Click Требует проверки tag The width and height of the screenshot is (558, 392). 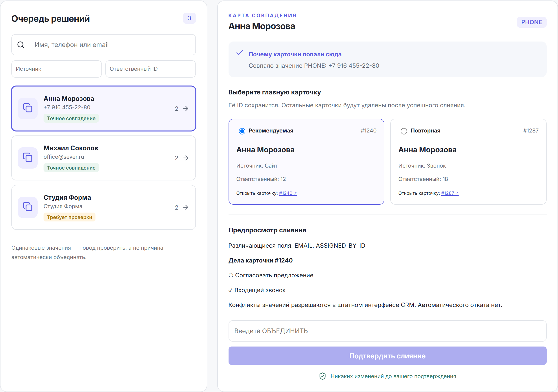70,217
